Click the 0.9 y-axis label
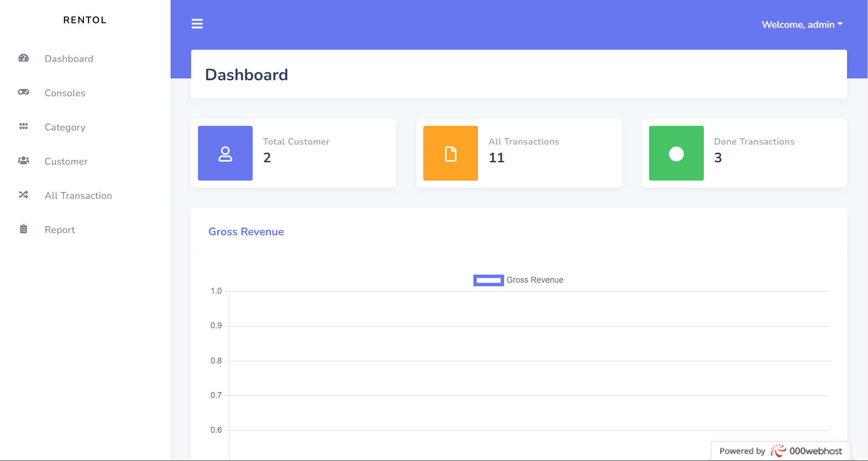 216,326
